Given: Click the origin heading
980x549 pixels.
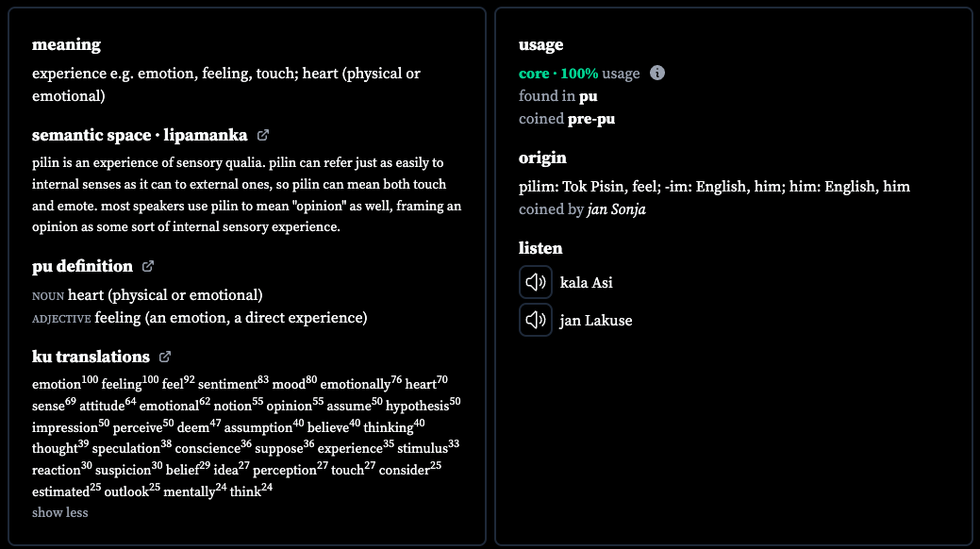Looking at the screenshot, I should (542, 158).
